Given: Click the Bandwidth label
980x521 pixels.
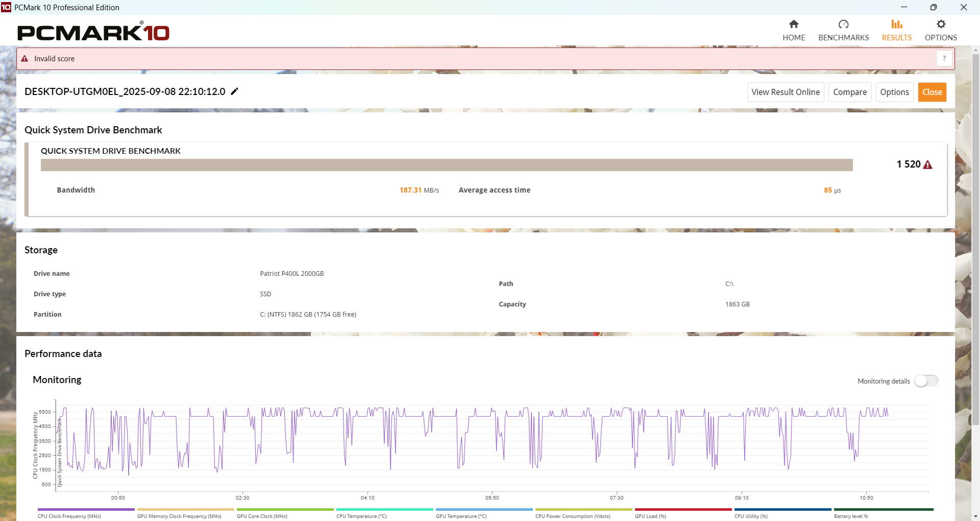Looking at the screenshot, I should pyautogui.click(x=76, y=190).
